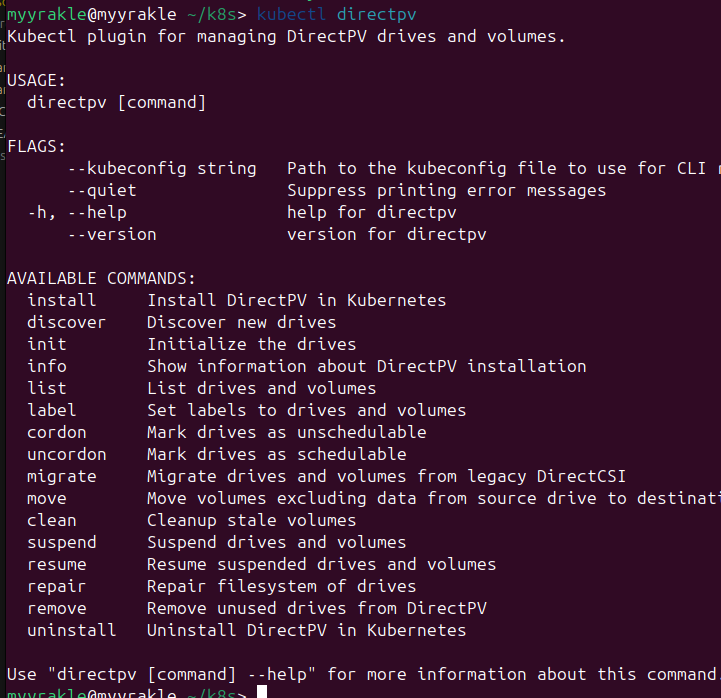Click the 'clean' command entry
Screen dimensions: 721x698
pyautogui.click(x=52, y=520)
